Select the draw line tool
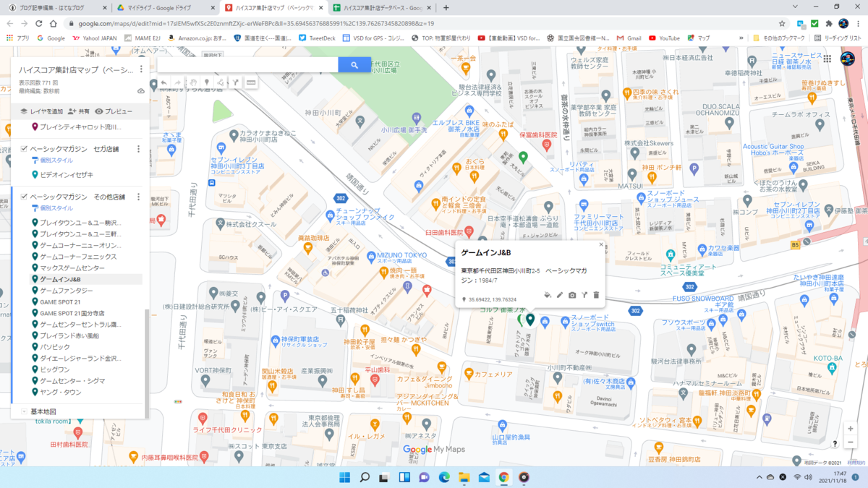868x488 pixels. pos(221,83)
